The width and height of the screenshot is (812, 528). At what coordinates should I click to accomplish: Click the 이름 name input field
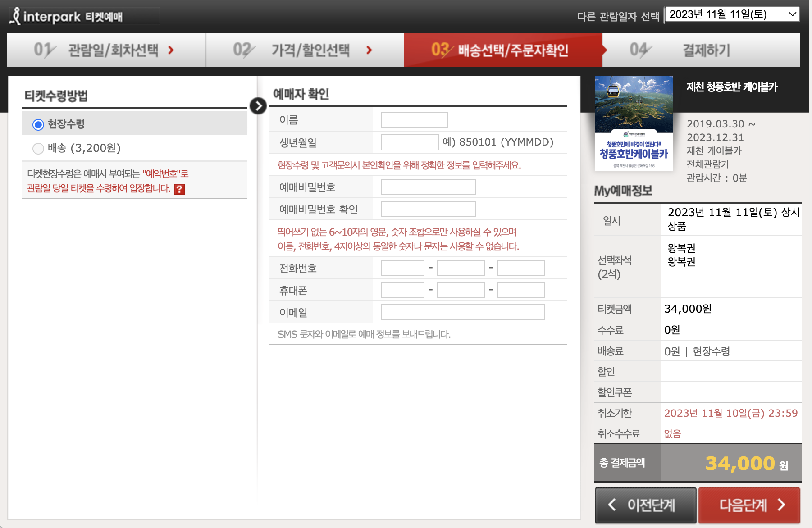414,119
